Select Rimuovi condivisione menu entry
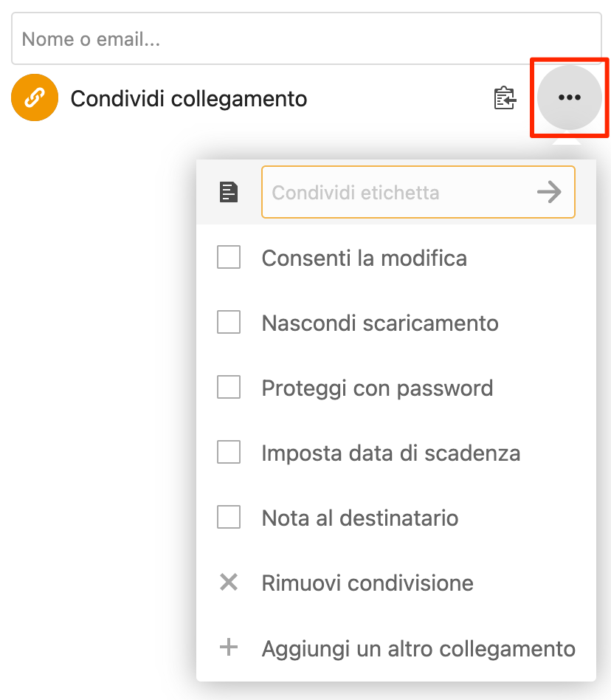Screen dimensions: 611x700 pyautogui.click(x=396, y=583)
